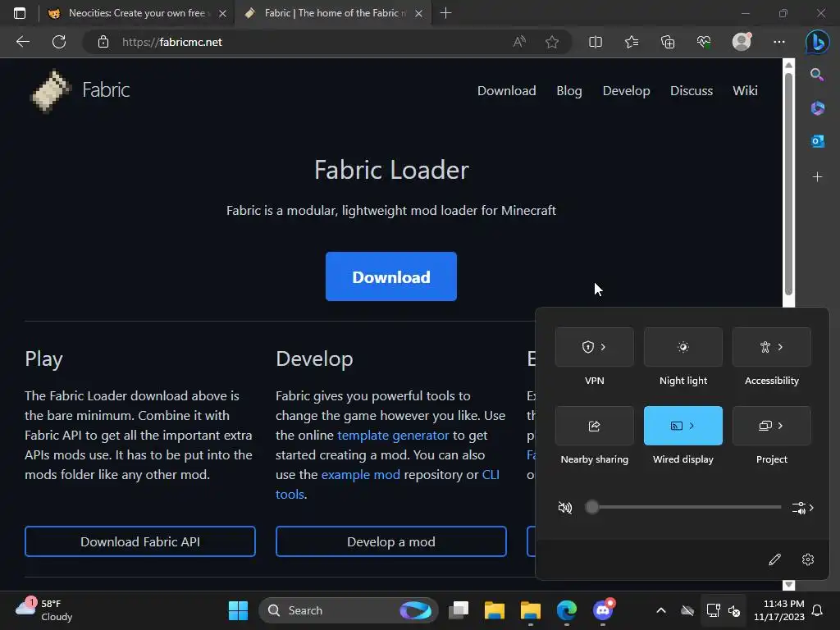Click the Edge tab actions menu icon
The height and width of the screenshot is (630, 840).
(20, 13)
